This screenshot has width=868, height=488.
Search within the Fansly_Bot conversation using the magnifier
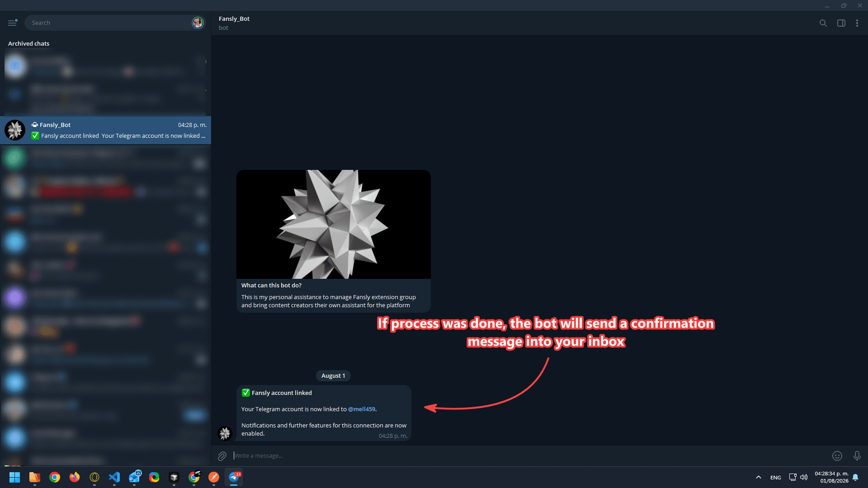pyautogui.click(x=823, y=23)
